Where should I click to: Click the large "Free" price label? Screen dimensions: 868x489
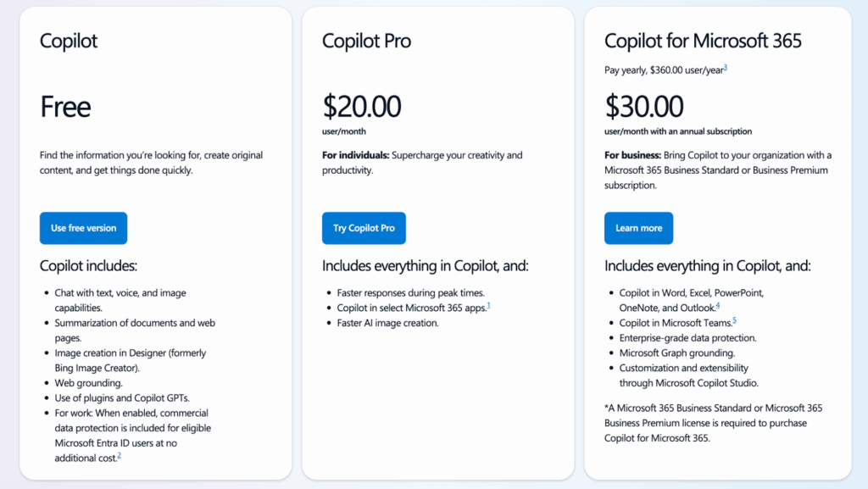[65, 107]
